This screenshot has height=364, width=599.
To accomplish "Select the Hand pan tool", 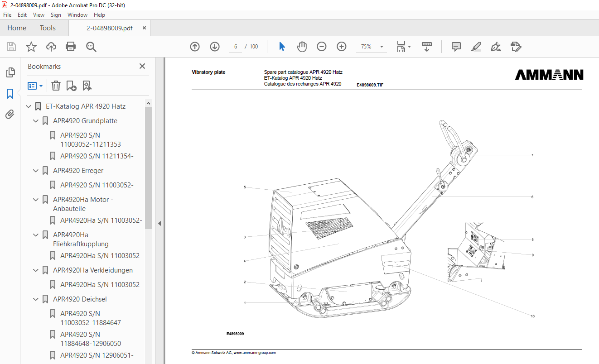I will click(x=302, y=47).
